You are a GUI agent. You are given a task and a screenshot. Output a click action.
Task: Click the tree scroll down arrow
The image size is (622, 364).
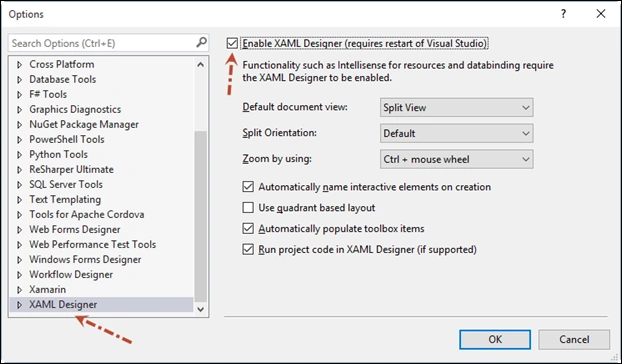pos(201,309)
